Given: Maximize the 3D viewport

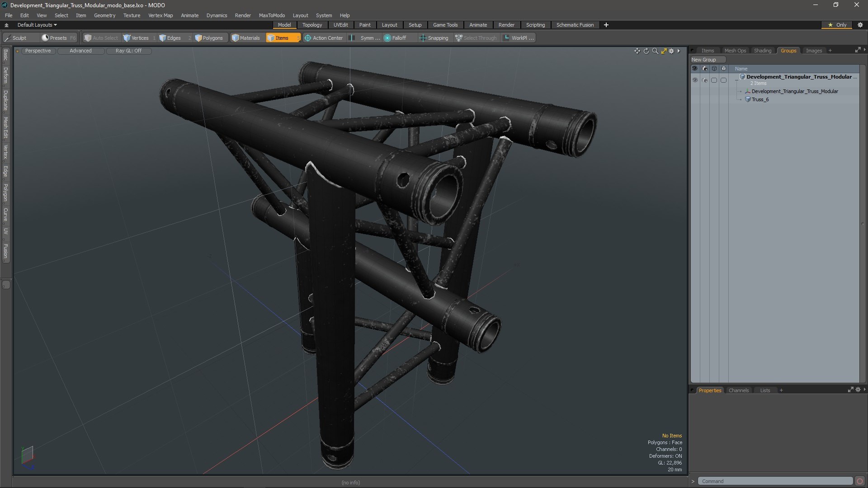Looking at the screenshot, I should coord(664,51).
